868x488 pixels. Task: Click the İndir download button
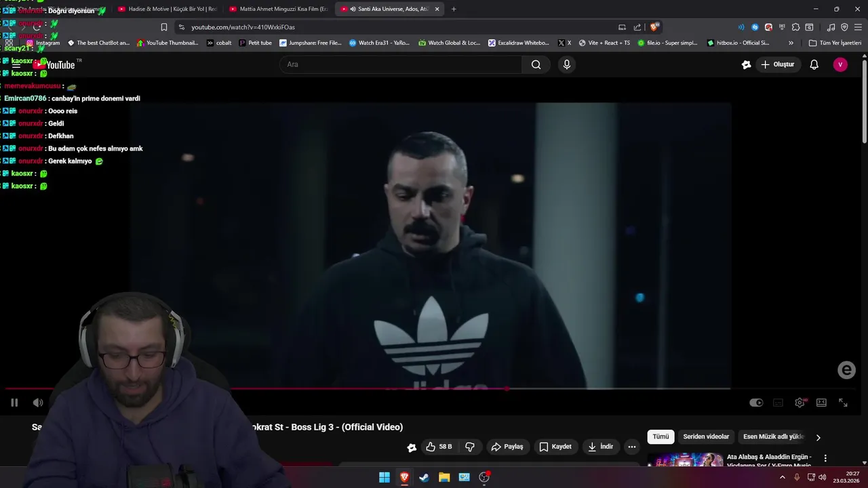coord(600,447)
